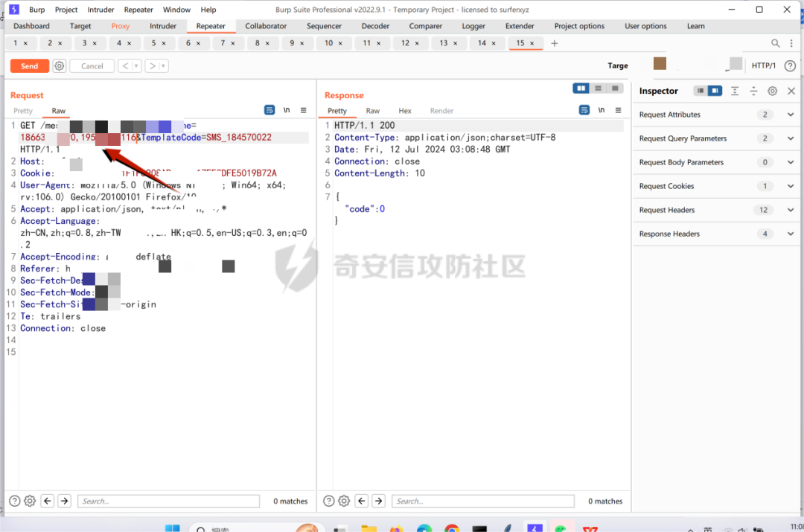The width and height of the screenshot is (804, 532).
Task: Open the Window menu
Action: click(x=176, y=10)
